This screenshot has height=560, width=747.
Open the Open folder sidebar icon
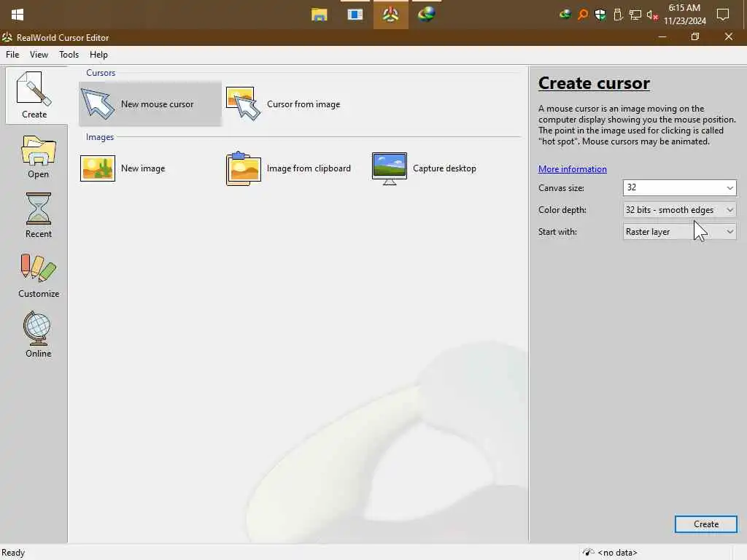pyautogui.click(x=39, y=150)
